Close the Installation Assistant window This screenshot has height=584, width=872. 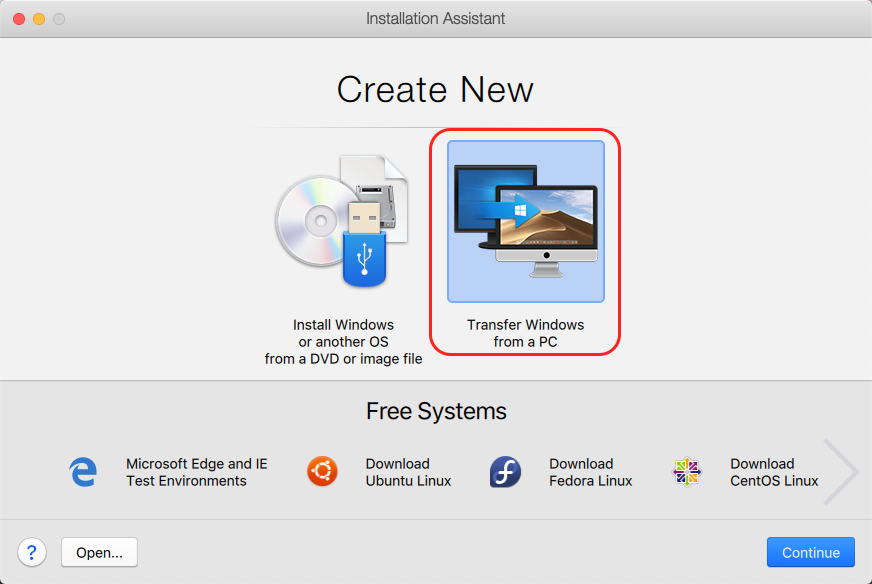pos(19,19)
